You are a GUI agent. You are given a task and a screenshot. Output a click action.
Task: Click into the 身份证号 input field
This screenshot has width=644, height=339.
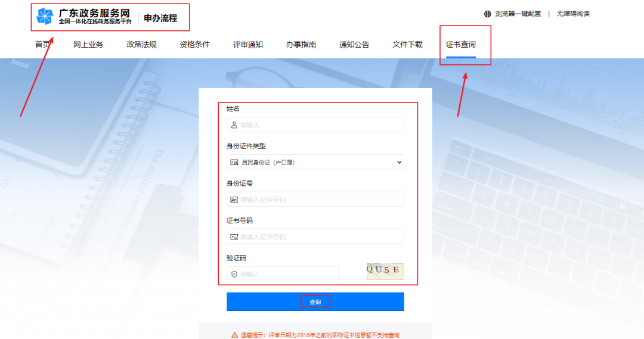click(x=315, y=200)
